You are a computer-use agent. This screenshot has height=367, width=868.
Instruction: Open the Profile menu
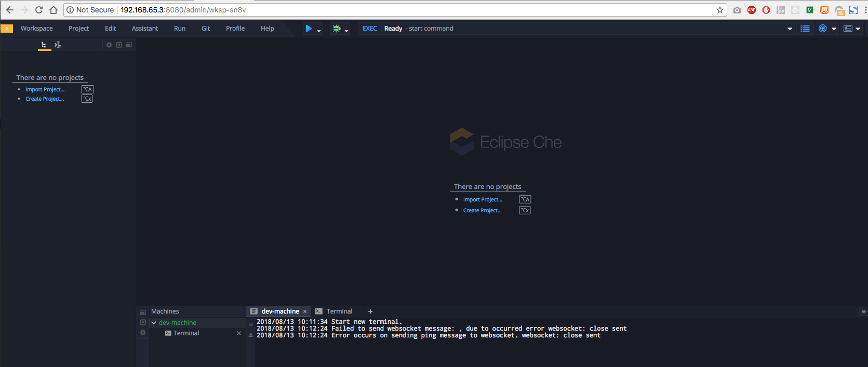(x=235, y=29)
